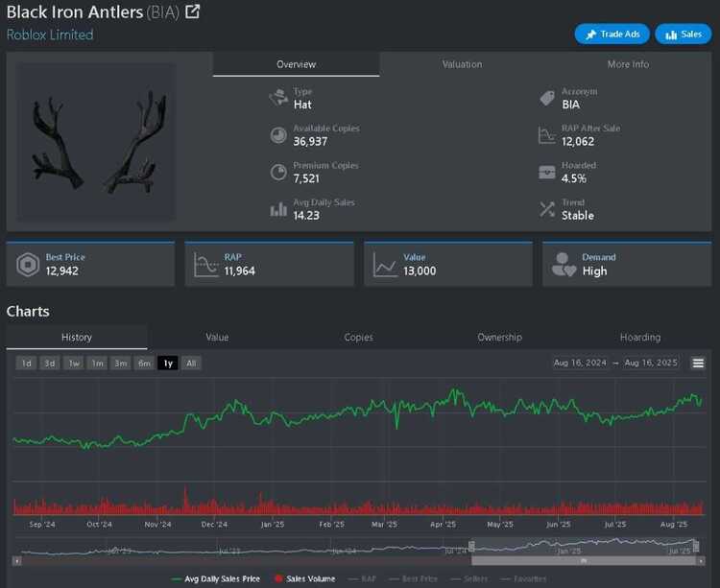Switch to the Overview tab
The image size is (720, 588).
[x=297, y=64]
